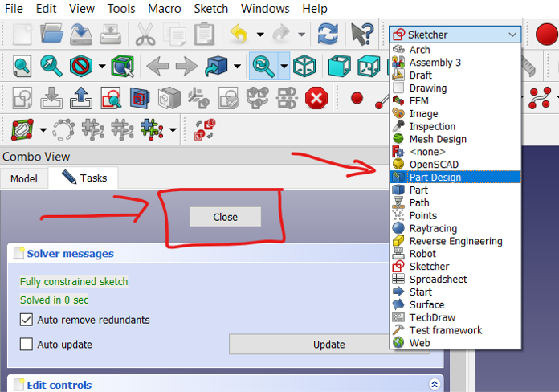Click the Cut scissors icon
This screenshot has height=392, width=559.
tap(145, 35)
